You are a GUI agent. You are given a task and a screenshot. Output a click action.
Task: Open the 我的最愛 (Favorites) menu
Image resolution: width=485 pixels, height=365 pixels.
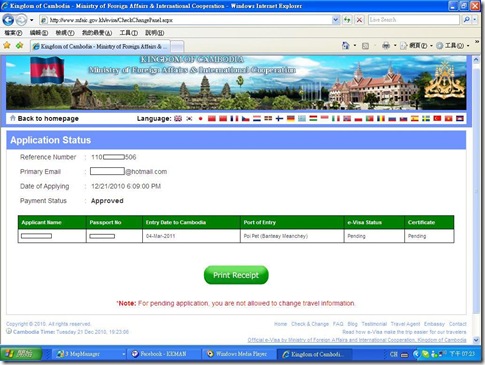point(97,33)
